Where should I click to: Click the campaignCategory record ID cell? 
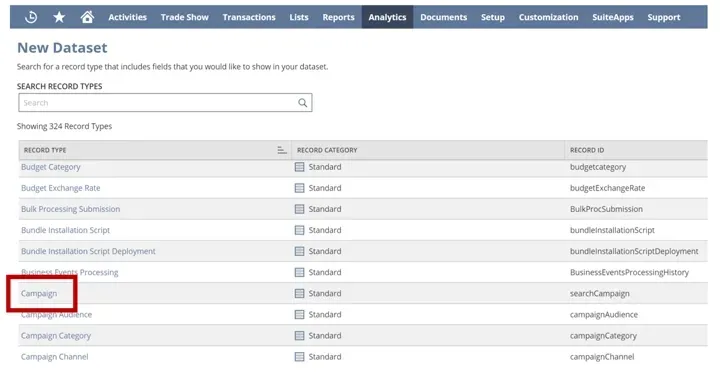coord(603,336)
